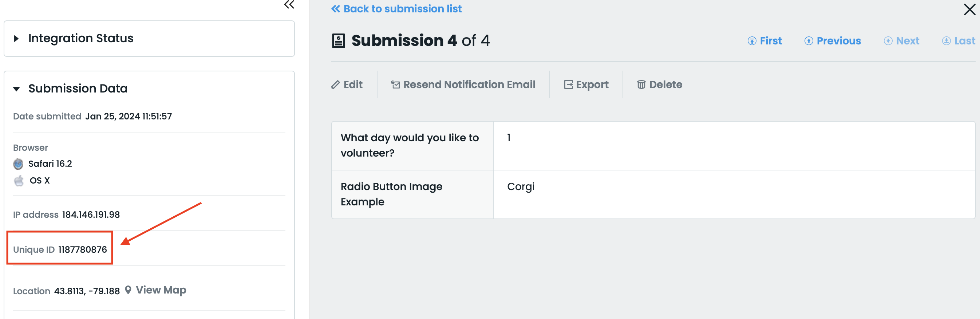This screenshot has height=319, width=980.
Task: Collapse the sidebar with double-chevron icon
Action: click(289, 5)
